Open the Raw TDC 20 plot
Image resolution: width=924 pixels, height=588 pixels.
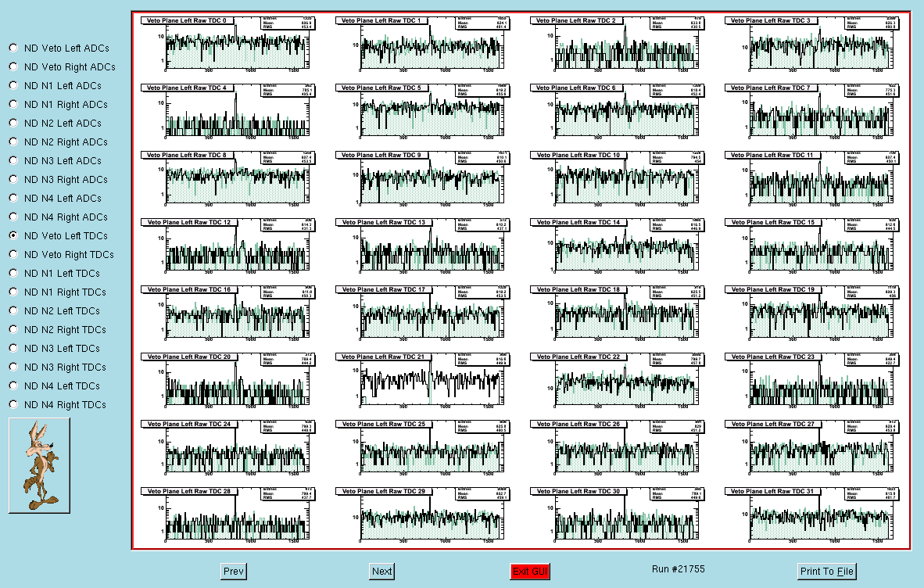tap(228, 382)
